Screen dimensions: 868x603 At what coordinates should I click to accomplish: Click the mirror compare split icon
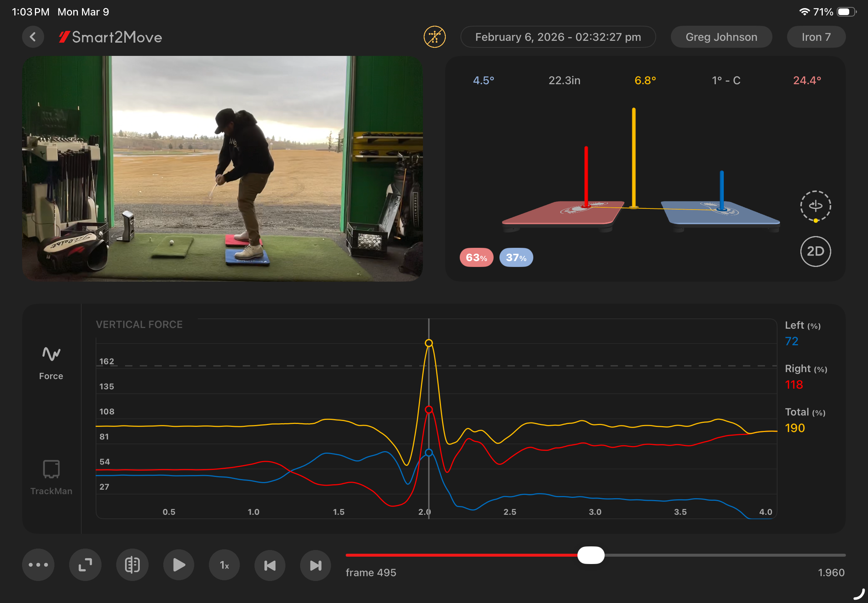tap(132, 565)
